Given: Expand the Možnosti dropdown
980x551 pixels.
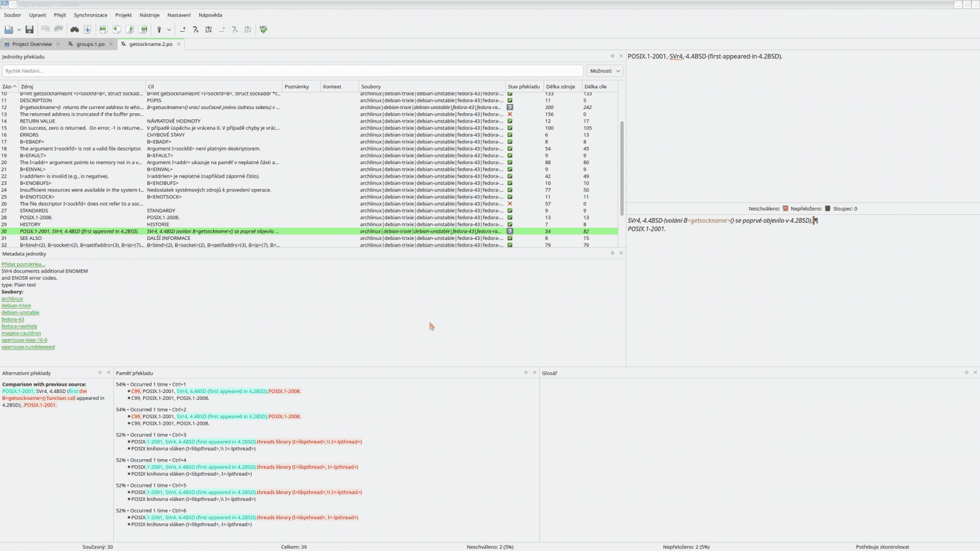Looking at the screenshot, I should (x=605, y=71).
